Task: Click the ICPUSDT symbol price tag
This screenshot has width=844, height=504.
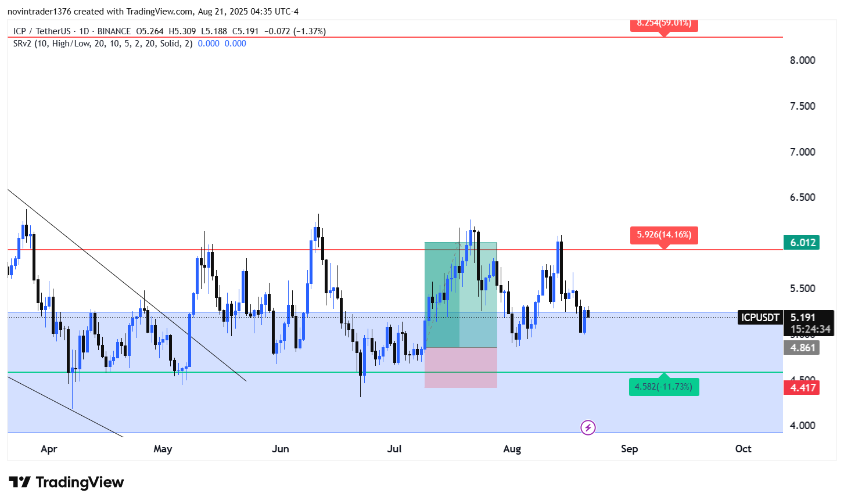Action: coord(760,318)
